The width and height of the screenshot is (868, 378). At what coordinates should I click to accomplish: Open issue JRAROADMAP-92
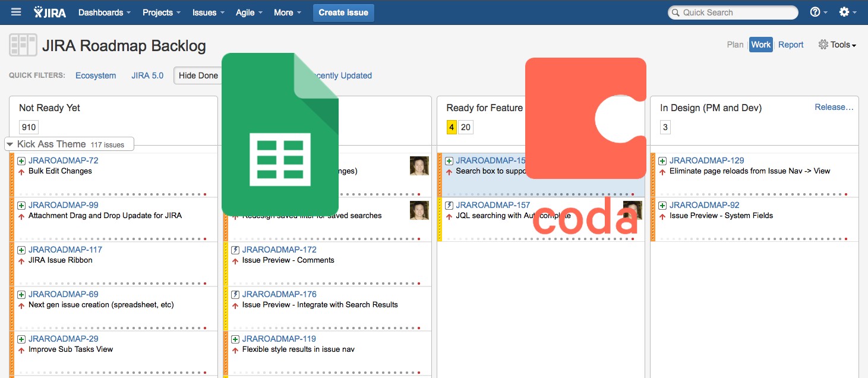pyautogui.click(x=705, y=205)
